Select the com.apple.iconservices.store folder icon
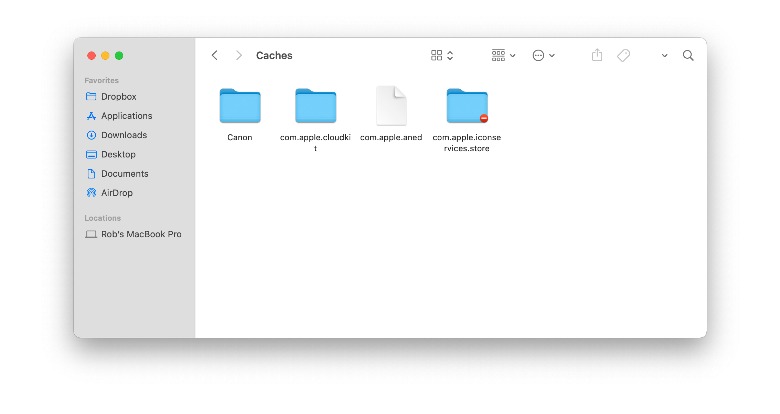Image resolution: width=780 pixels, height=414 pixels. [x=467, y=105]
